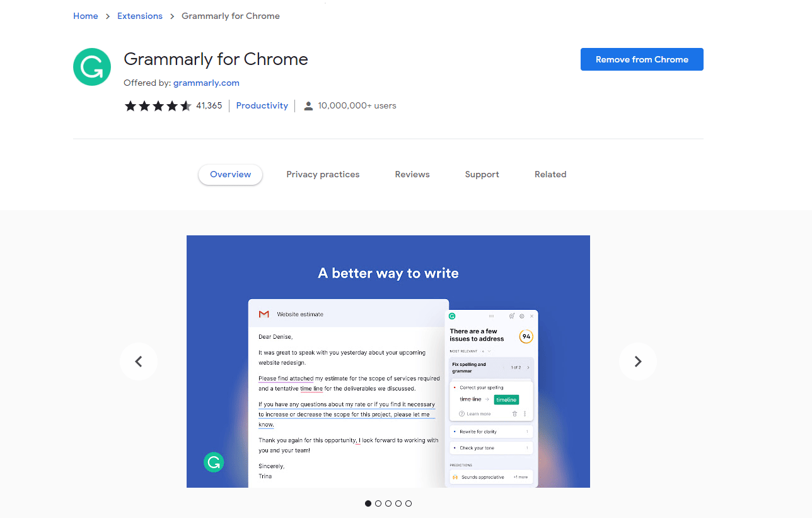The height and width of the screenshot is (518, 812).
Task: Click green timeline suggestion in preview
Action: click(x=506, y=399)
